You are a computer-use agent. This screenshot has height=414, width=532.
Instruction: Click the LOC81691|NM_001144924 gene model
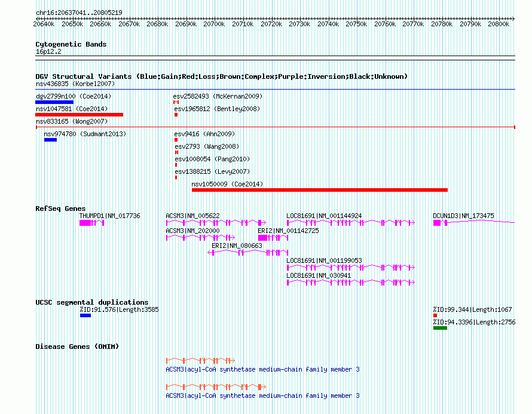tap(351, 223)
